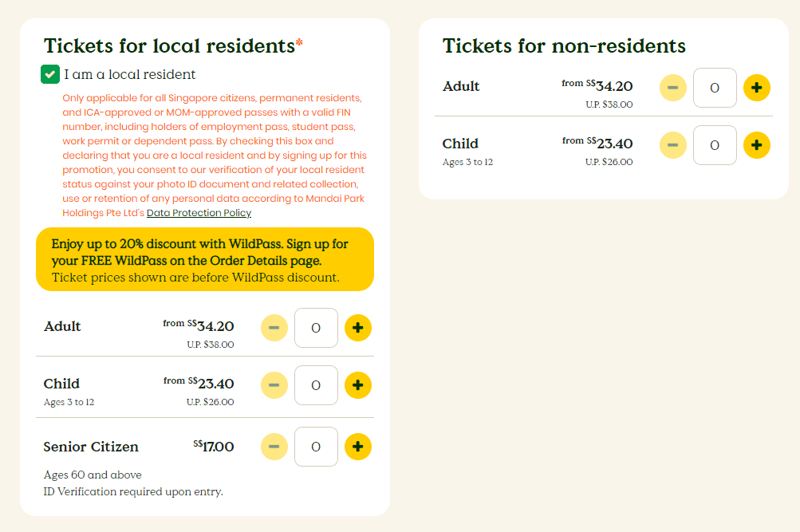Add one local resident Child ticket
The width and height of the screenshot is (800, 532).
tap(357, 385)
